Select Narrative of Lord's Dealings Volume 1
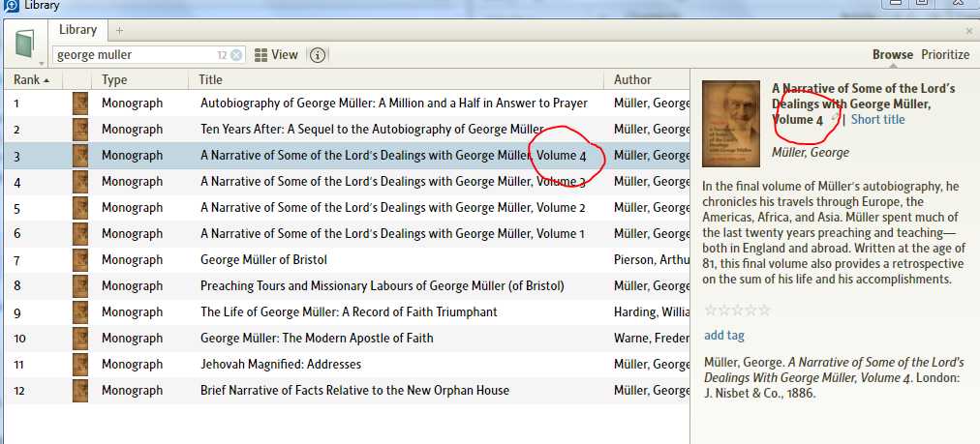This screenshot has width=980, height=444. [348, 233]
